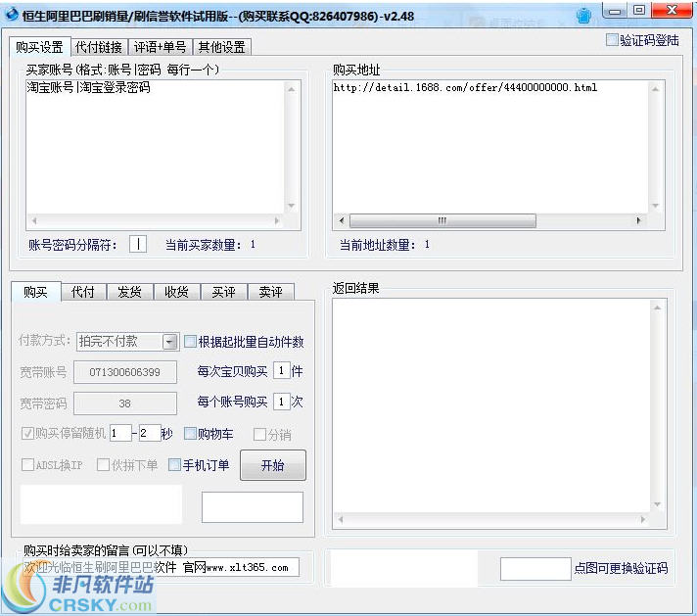
Task: Click 当前地址数量 label text
Action: (378, 245)
